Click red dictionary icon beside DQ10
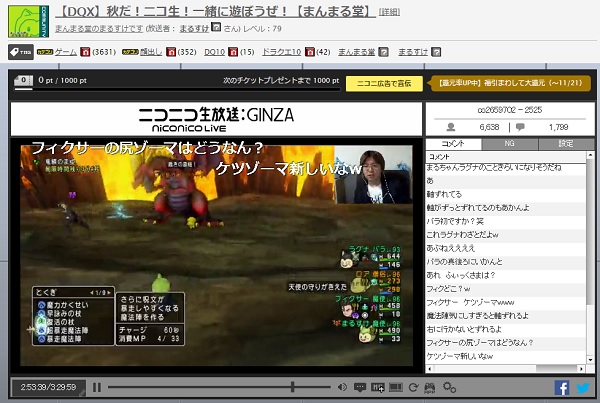The width and height of the screenshot is (600, 403). click(233, 52)
